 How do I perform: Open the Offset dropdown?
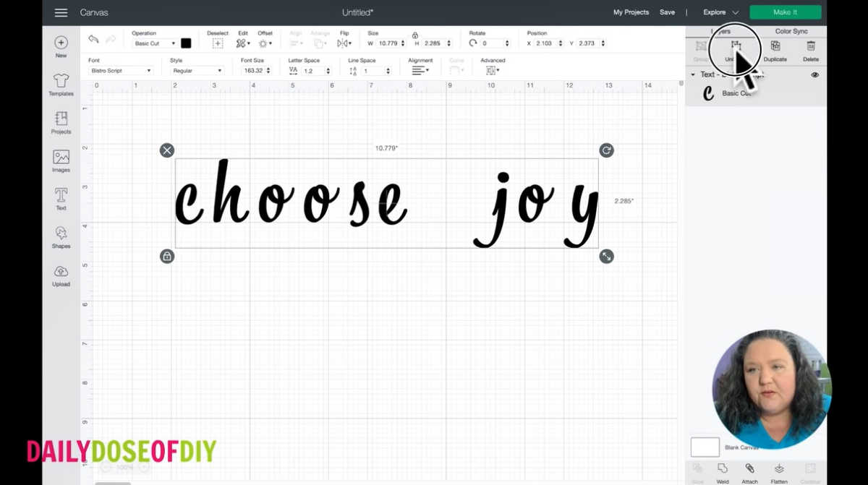tap(265, 43)
